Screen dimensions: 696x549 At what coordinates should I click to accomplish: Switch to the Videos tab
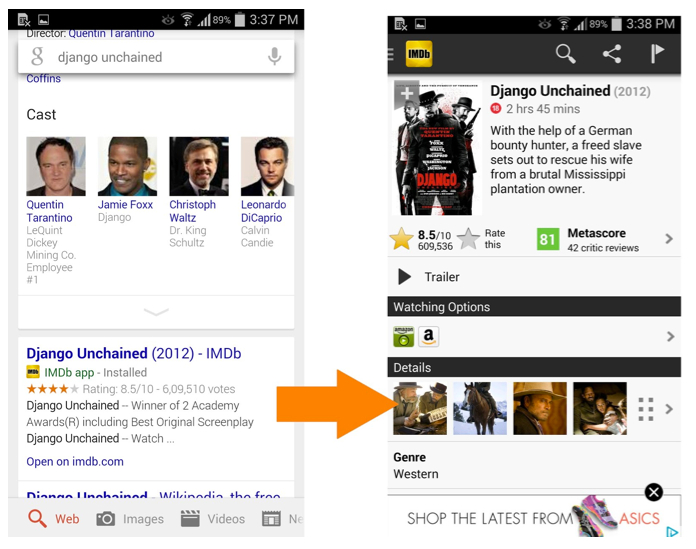pos(213,518)
